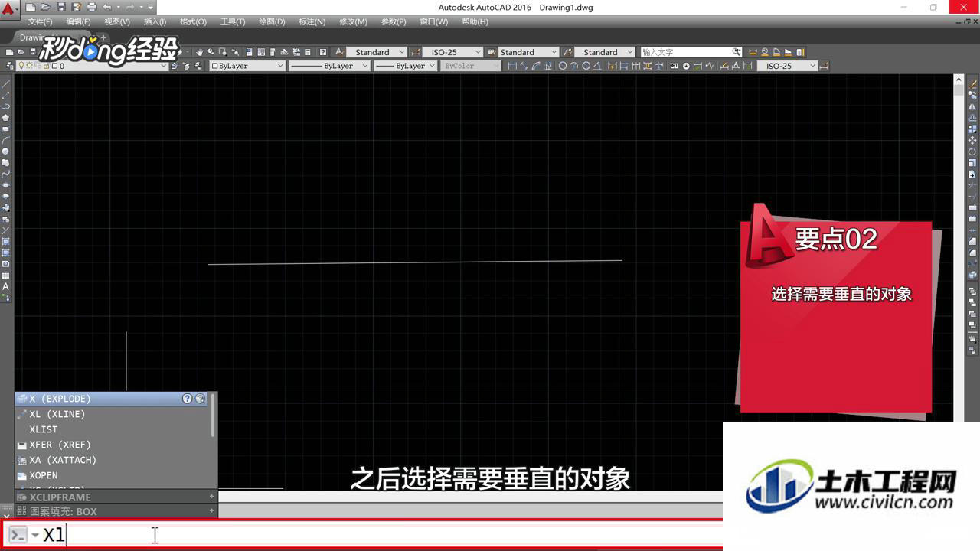Click the Undo arrow in quick access toolbar

pos(107,7)
